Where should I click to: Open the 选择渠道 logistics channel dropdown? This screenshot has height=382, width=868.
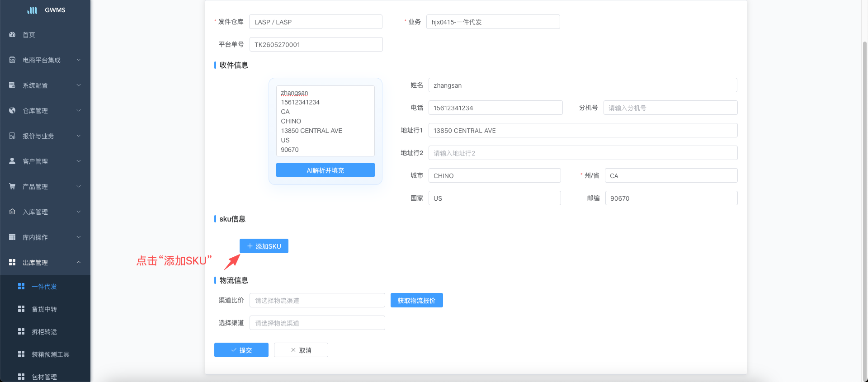[317, 323]
